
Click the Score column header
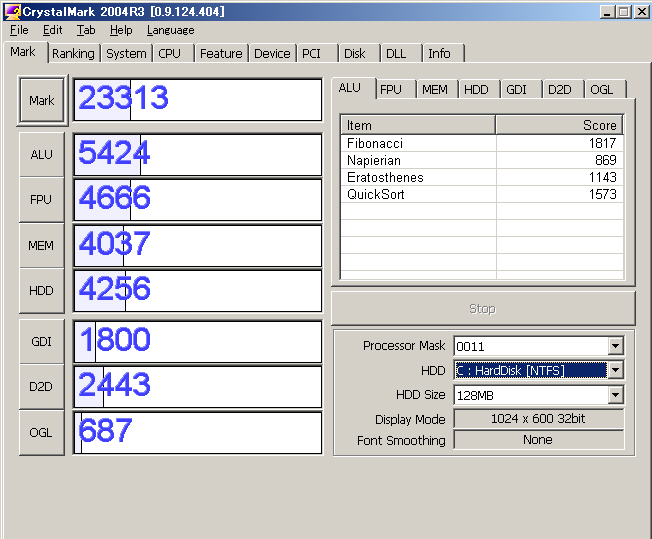point(560,125)
